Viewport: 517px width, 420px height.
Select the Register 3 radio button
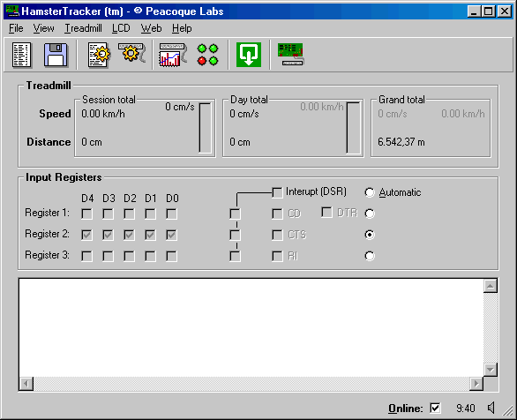coord(370,256)
